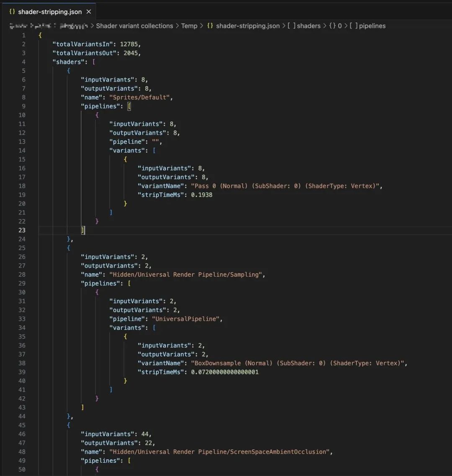Image resolution: width=452 pixels, height=476 pixels.
Task: Place cursor on the "Sprites/Default" string
Action: pyautogui.click(x=141, y=98)
